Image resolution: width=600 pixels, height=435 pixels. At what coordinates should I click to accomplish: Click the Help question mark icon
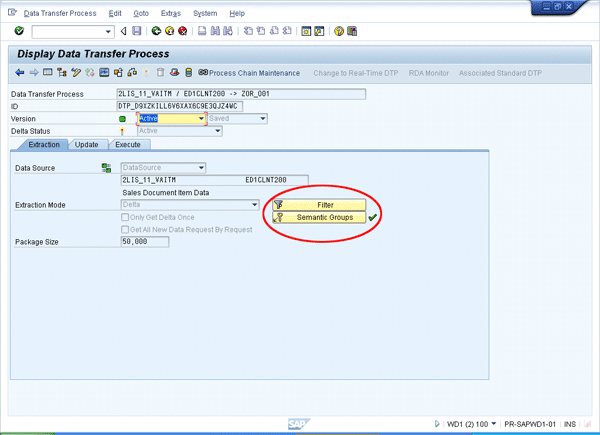[x=340, y=31]
